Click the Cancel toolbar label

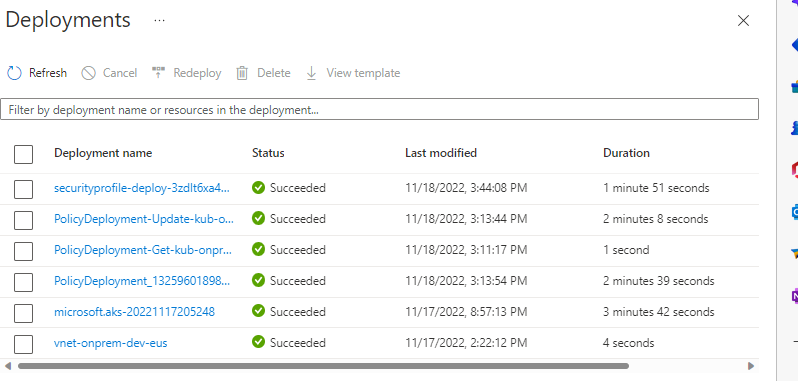(x=120, y=73)
